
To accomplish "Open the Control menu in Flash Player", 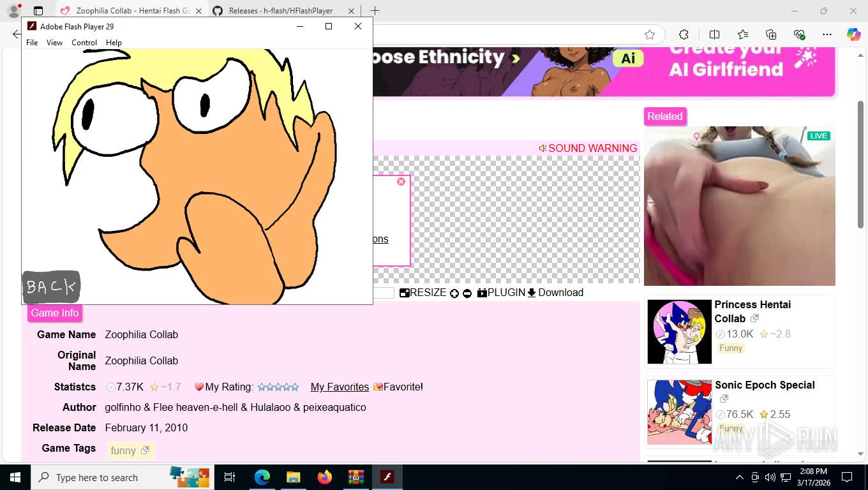I will tap(84, 43).
